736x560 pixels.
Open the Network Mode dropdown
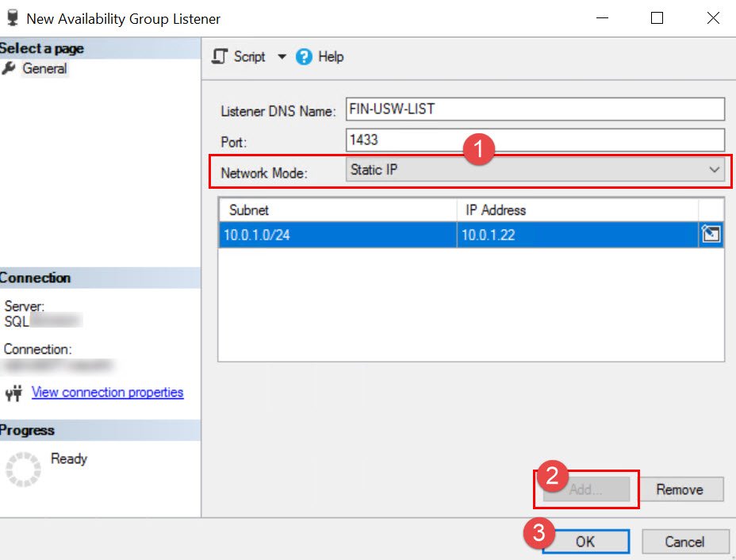coord(535,170)
